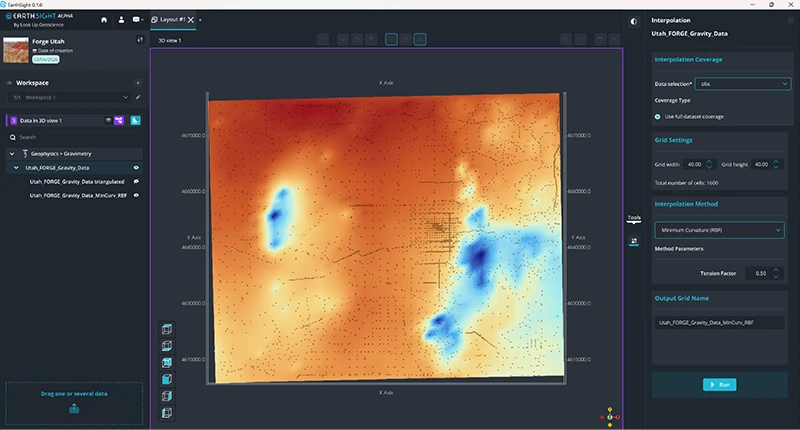Image resolution: width=800 pixels, height=430 pixels.
Task: Click the icon below the Tools tab
Action: click(x=634, y=241)
